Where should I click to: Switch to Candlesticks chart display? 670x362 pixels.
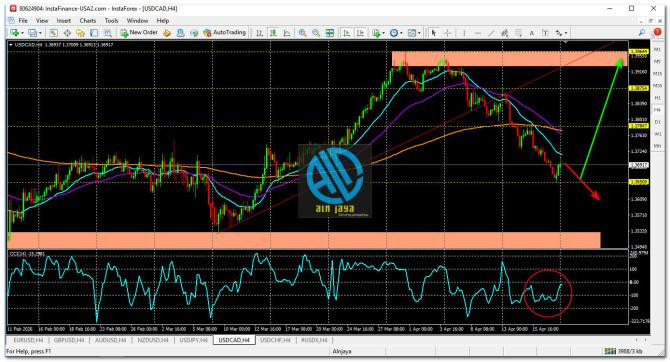tap(273, 33)
